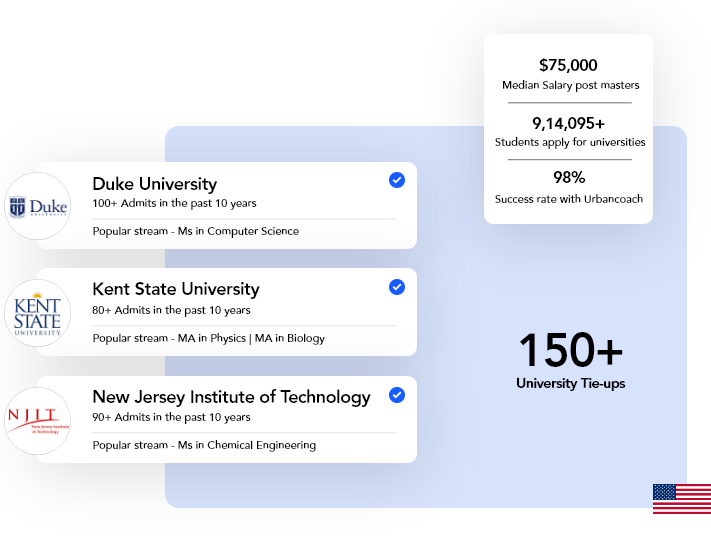Click the $75,000 median salary figure

point(568,65)
